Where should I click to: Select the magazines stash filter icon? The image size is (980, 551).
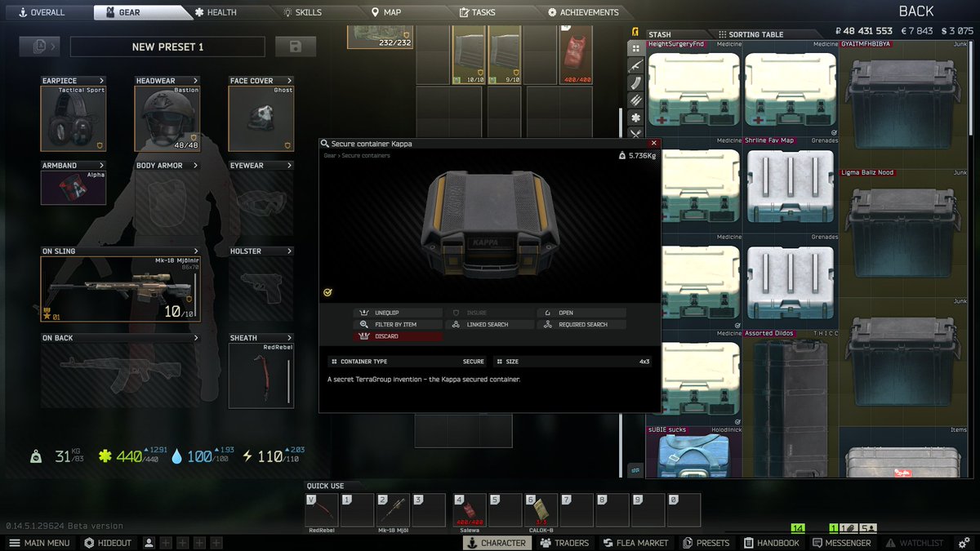(635, 82)
